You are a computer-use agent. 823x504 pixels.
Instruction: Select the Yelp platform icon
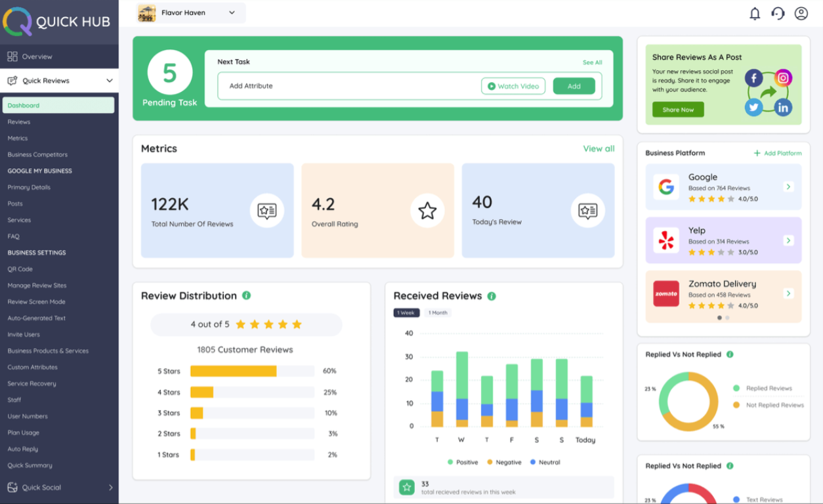(x=665, y=240)
